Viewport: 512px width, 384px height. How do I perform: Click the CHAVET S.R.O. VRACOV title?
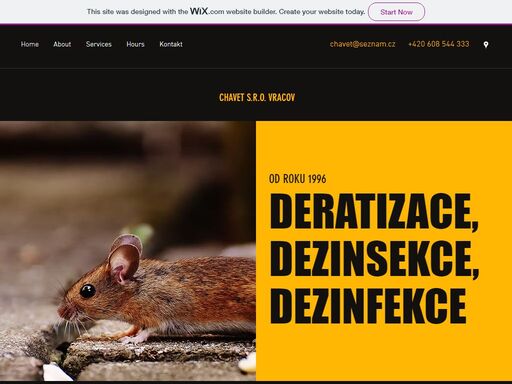pos(257,97)
